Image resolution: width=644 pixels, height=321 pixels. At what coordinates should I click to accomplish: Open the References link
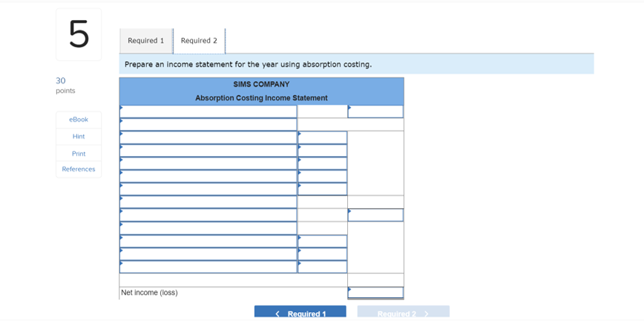[x=79, y=169]
